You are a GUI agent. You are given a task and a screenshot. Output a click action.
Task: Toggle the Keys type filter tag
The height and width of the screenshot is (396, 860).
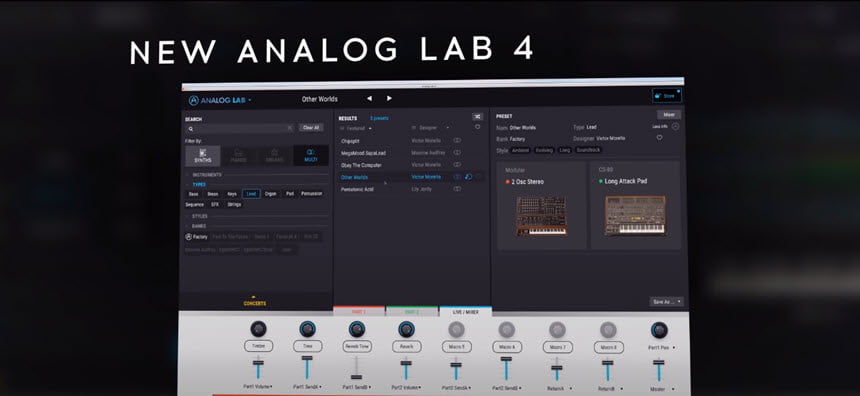(x=231, y=194)
